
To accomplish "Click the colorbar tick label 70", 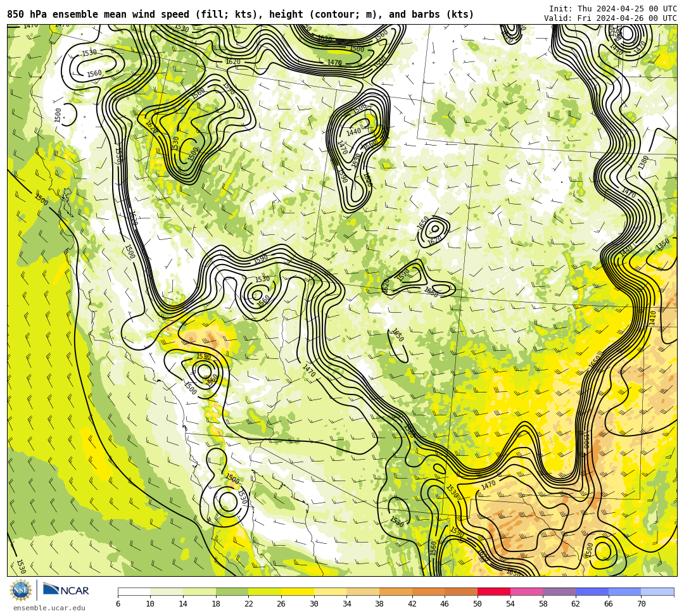I will tap(641, 604).
